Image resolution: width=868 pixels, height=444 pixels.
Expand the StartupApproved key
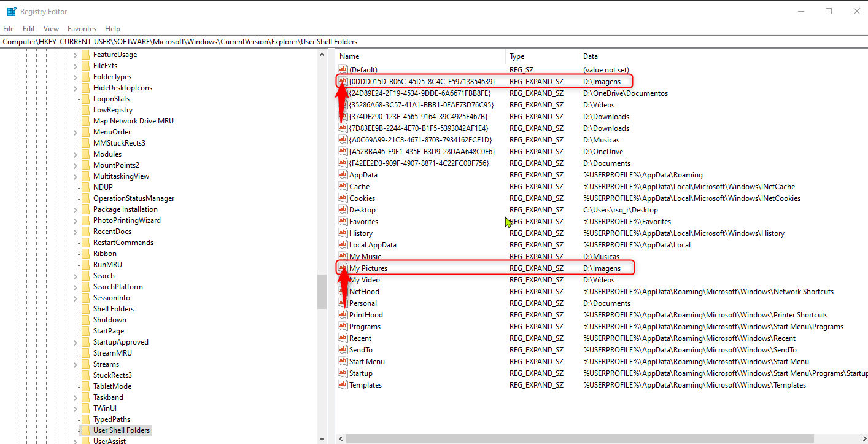tap(75, 342)
